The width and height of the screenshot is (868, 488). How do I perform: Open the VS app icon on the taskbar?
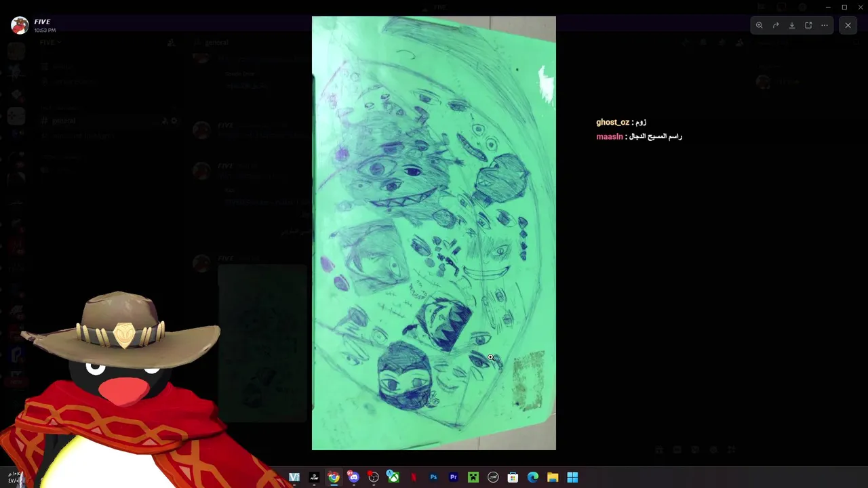click(x=294, y=477)
